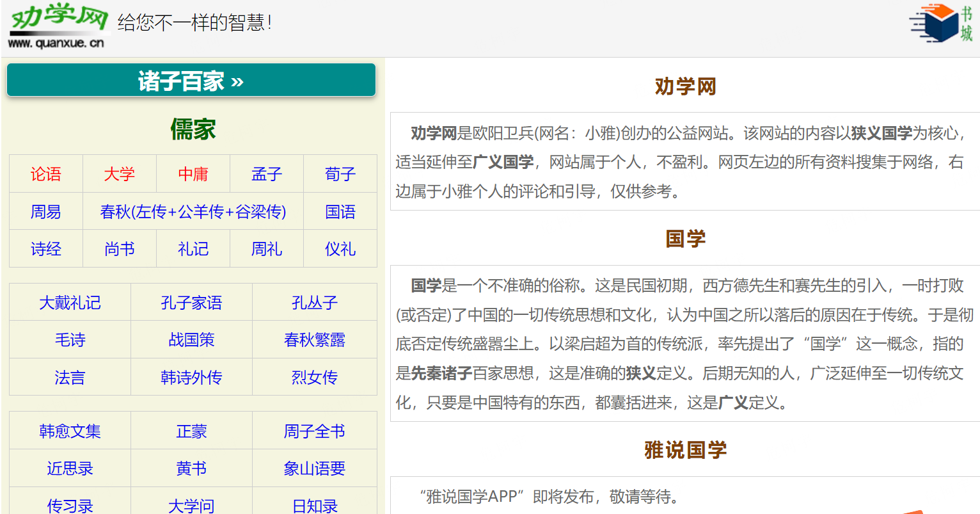
Task: Go to the 孟子 page
Action: point(267,174)
